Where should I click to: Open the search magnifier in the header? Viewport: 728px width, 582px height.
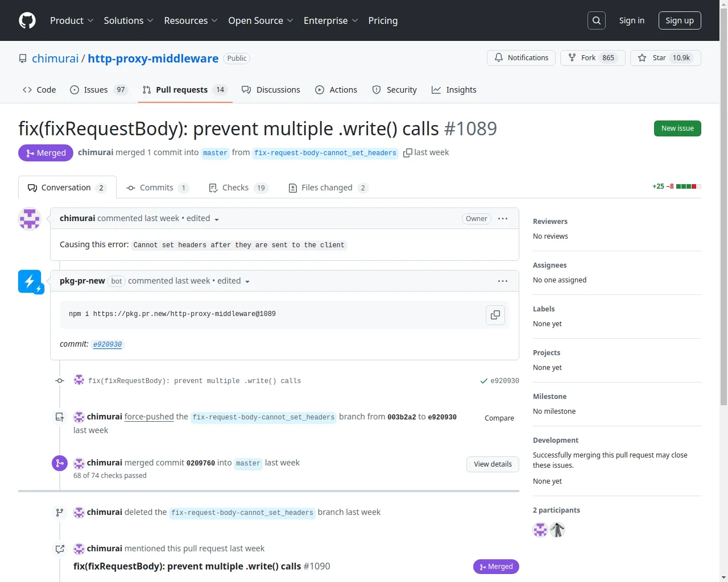coord(597,20)
